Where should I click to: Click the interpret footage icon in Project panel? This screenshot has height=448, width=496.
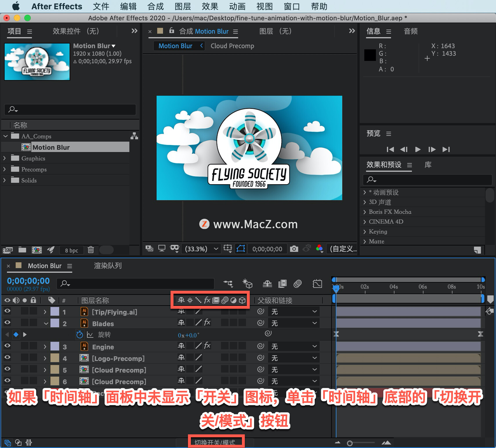tap(8, 250)
